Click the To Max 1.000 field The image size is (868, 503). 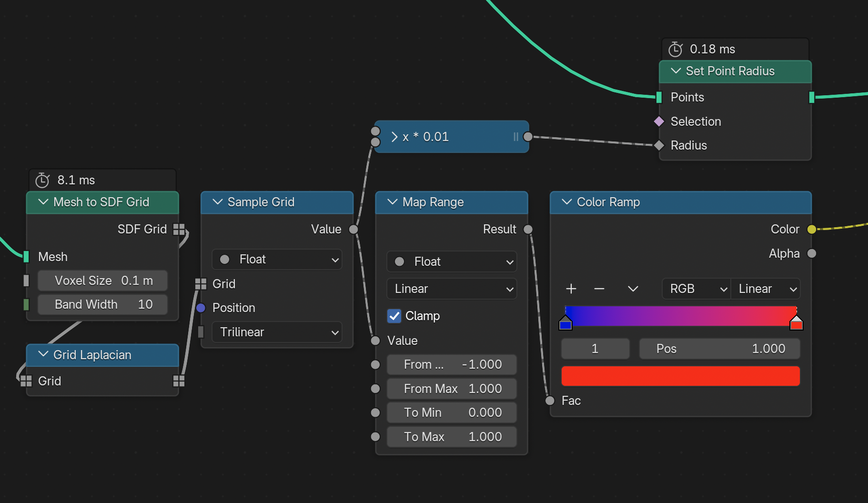click(452, 437)
